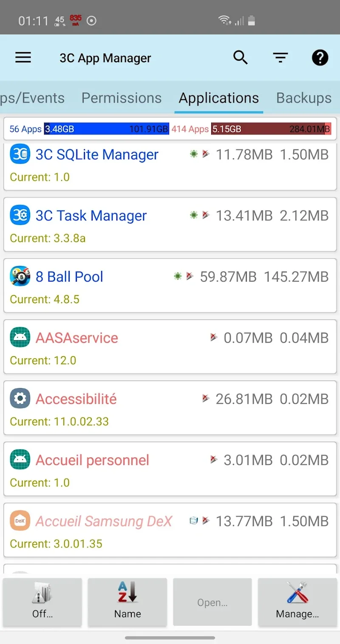
Task: Tap the 3C Task Manager app icon
Action: point(20,215)
